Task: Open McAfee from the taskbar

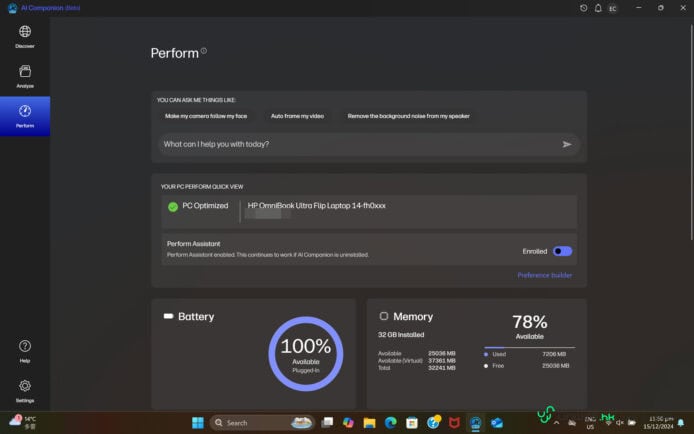Action: click(454, 423)
